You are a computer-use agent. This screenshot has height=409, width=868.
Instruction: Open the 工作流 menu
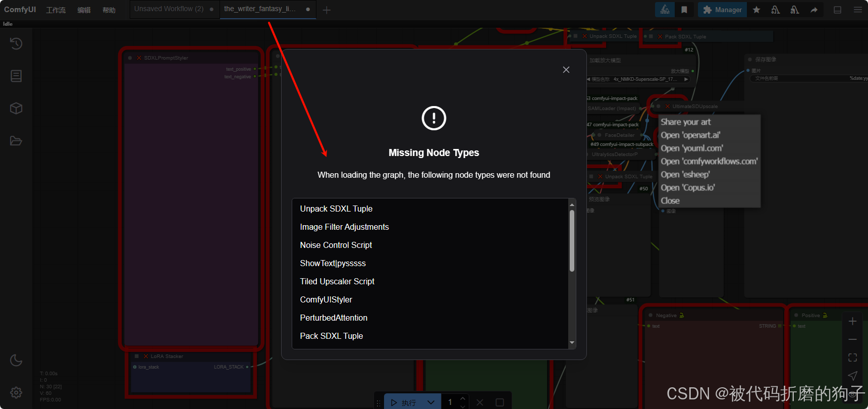click(x=56, y=10)
